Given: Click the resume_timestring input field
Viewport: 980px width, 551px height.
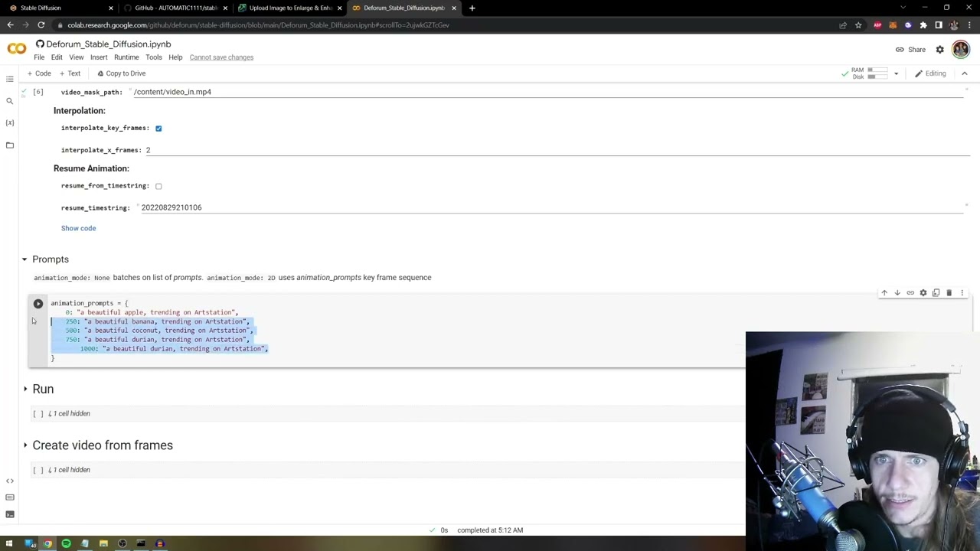Looking at the screenshot, I should pos(551,207).
